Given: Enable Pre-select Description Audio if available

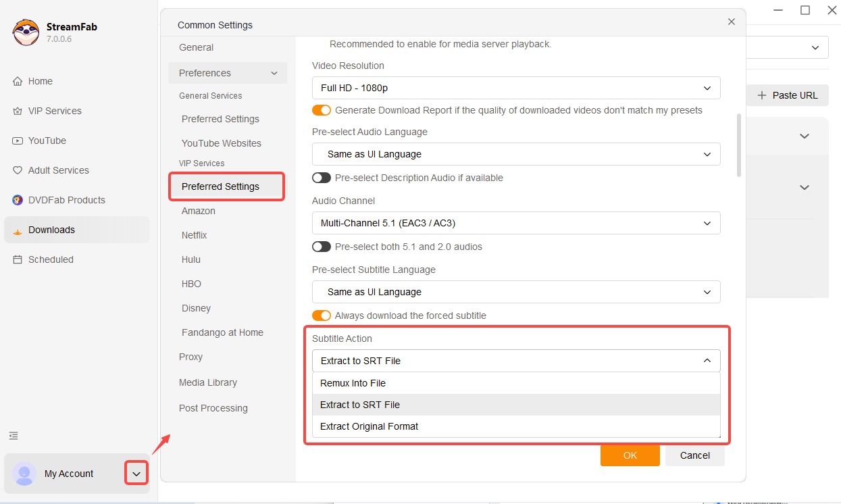Looking at the screenshot, I should coord(322,178).
